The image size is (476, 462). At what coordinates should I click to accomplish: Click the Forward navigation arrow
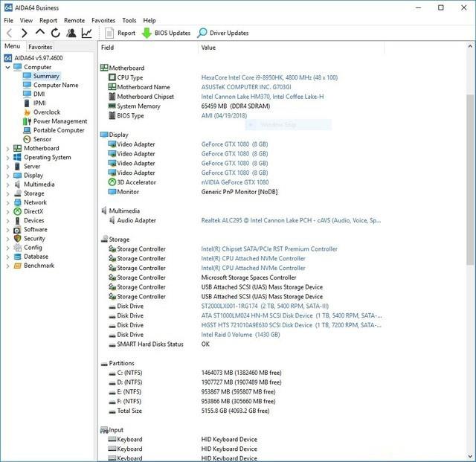click(25, 33)
